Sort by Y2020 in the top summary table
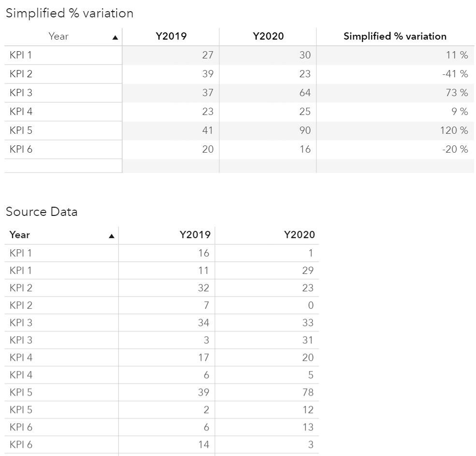476x456 pixels. click(268, 36)
